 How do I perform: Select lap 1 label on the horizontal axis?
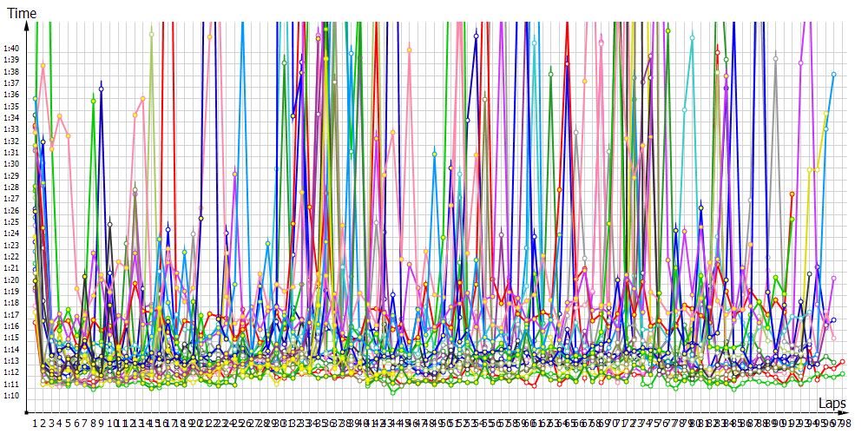pos(35,423)
